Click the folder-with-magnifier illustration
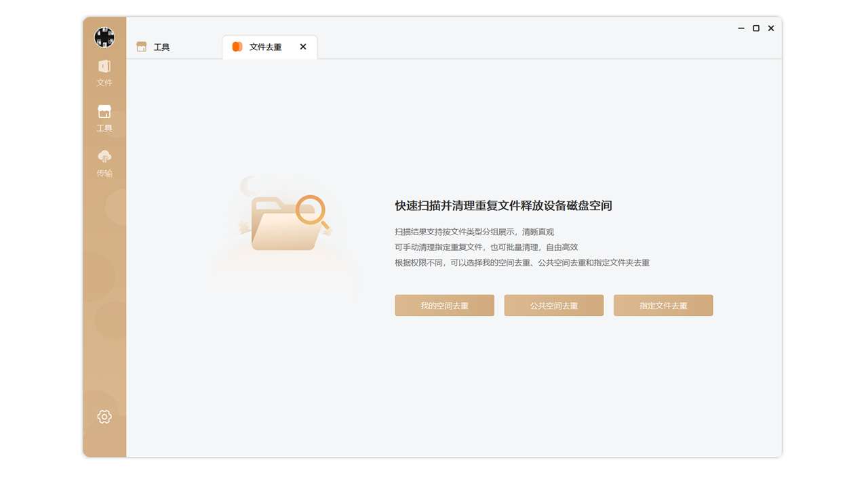 [x=285, y=224]
